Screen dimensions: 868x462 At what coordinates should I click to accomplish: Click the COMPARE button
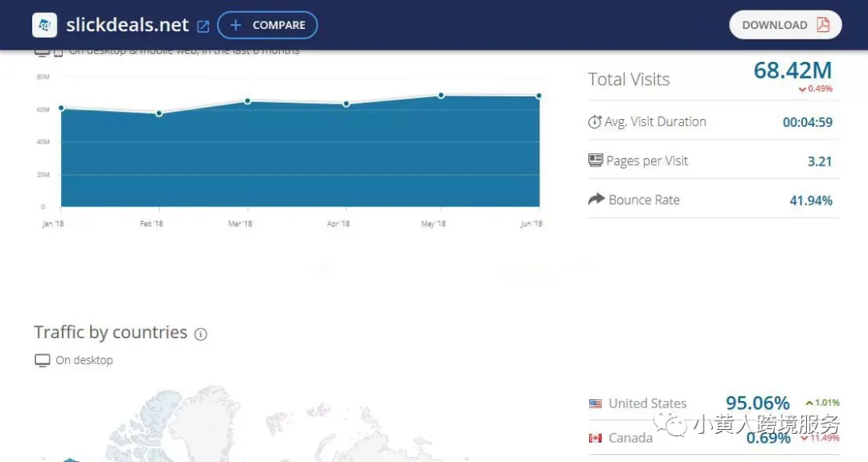[x=268, y=25]
